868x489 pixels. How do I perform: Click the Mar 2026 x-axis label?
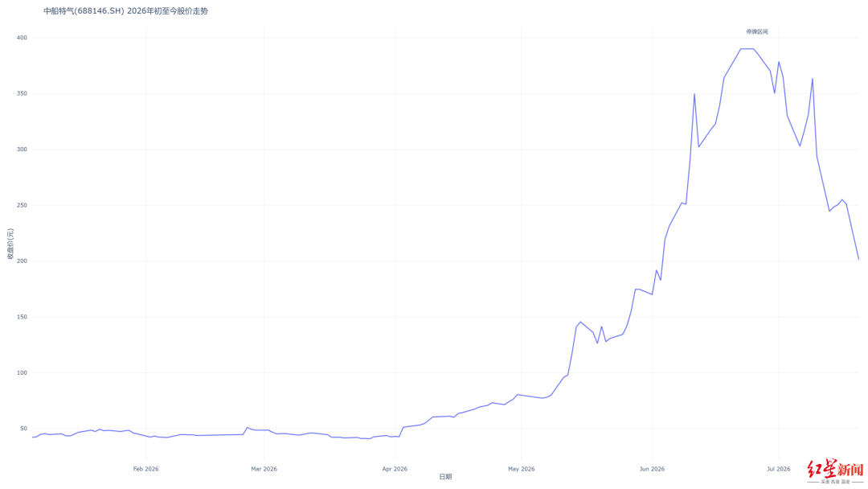point(264,469)
